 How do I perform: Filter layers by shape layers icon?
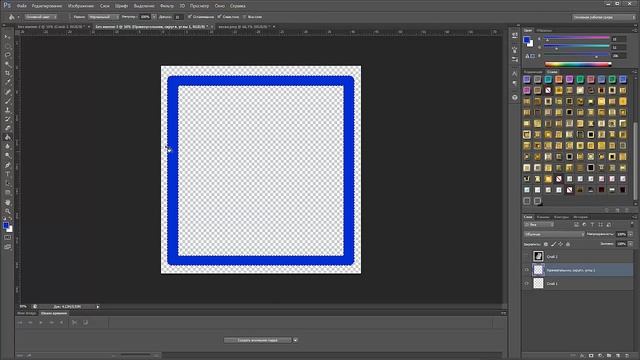click(600, 224)
